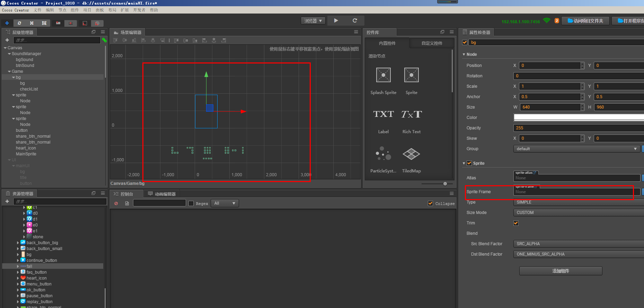The height and width of the screenshot is (308, 644).
Task: Pop out the widget library panel
Action: (442, 32)
